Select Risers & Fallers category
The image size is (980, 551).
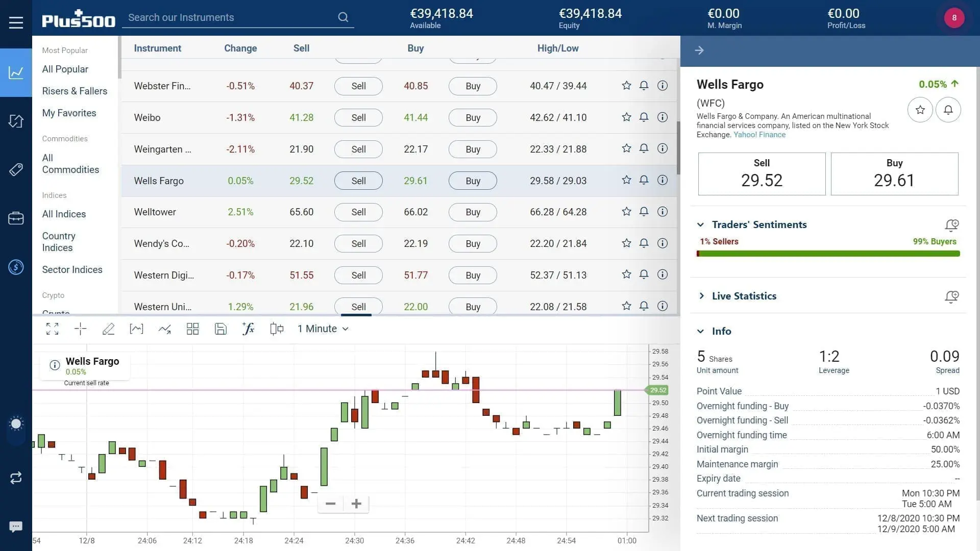[75, 91]
